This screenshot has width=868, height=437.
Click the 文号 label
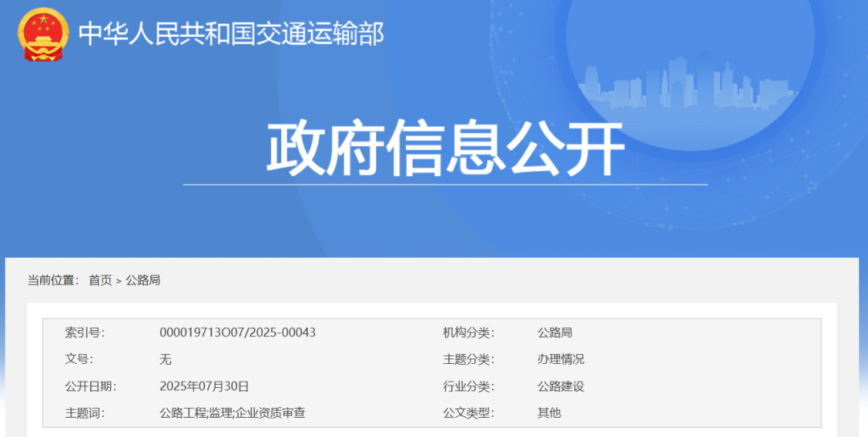(x=79, y=359)
